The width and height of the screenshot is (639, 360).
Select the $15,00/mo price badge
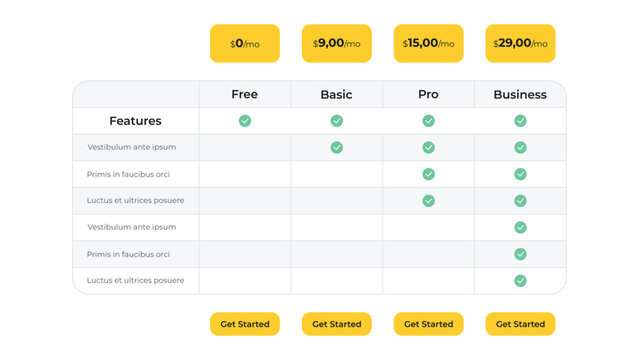coord(428,44)
